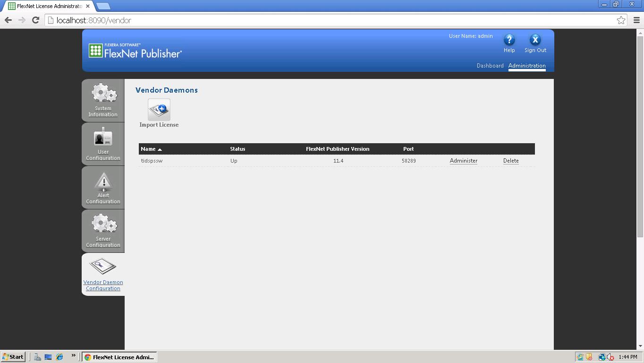Go back using the browser back arrow

pyautogui.click(x=8, y=20)
